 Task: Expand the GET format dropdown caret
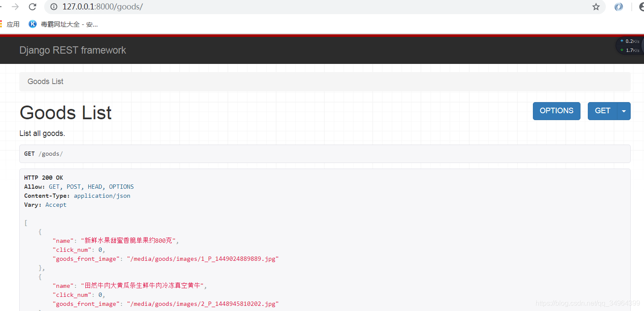[624, 111]
